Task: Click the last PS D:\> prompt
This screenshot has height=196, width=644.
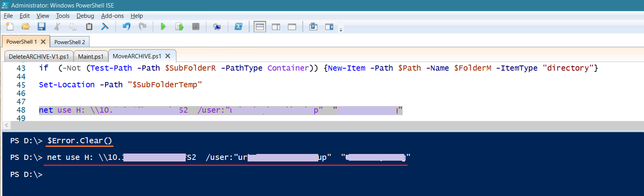Action: [26, 174]
